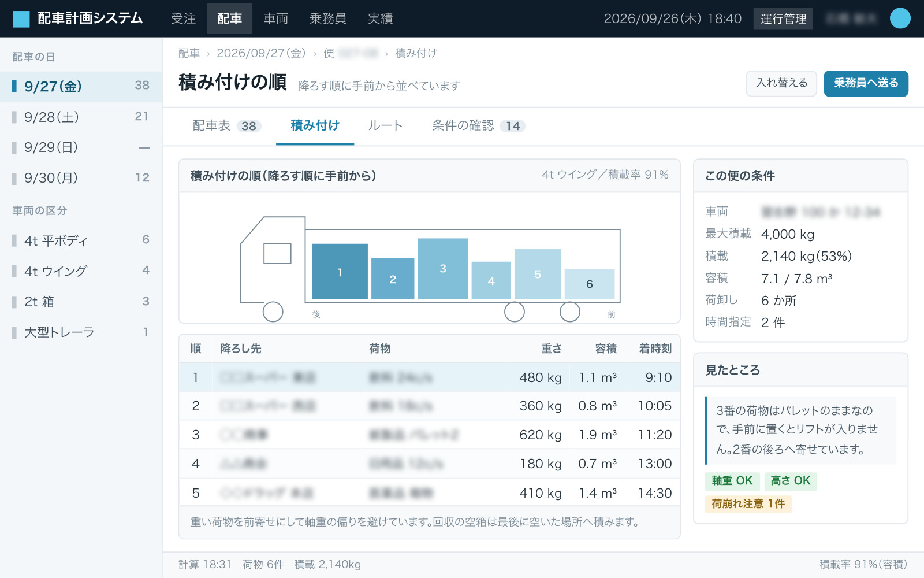Select the 積み付け tab
Image resolution: width=924 pixels, height=578 pixels.
click(315, 126)
